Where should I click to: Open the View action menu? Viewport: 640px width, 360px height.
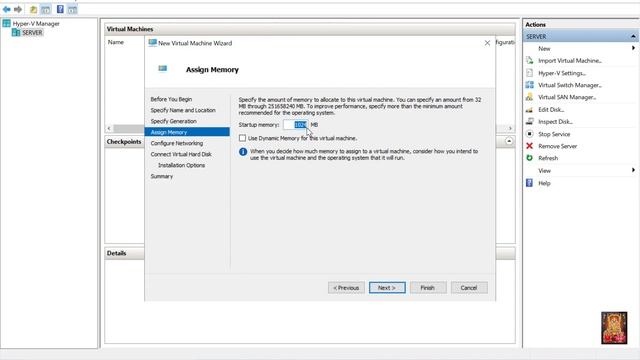click(544, 171)
